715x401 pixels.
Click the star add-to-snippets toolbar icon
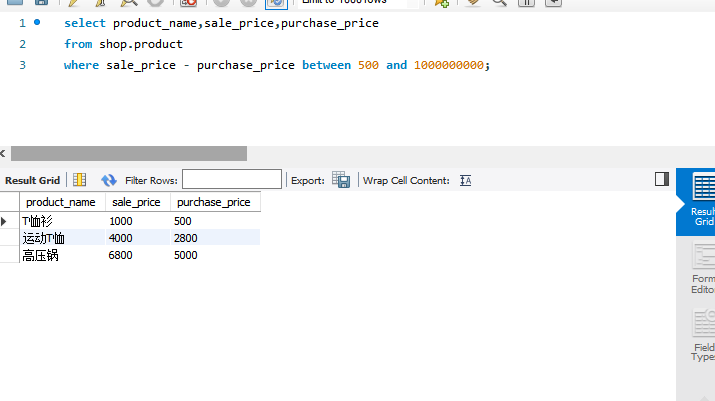point(441,3)
